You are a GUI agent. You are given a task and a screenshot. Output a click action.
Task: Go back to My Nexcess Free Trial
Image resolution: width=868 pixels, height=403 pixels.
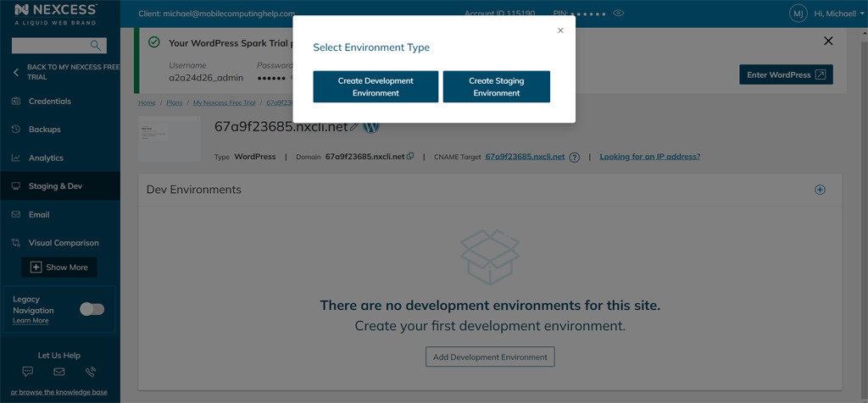pos(65,72)
